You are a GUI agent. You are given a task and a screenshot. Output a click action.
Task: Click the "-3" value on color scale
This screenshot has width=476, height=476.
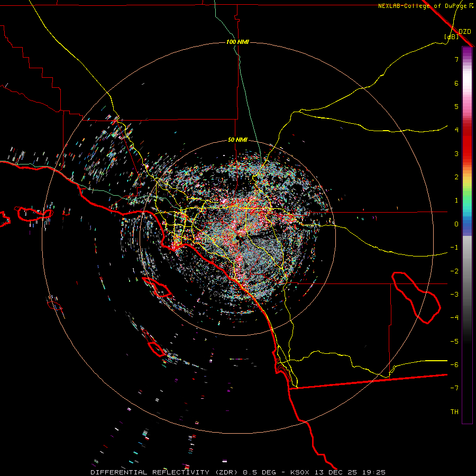pos(454,295)
